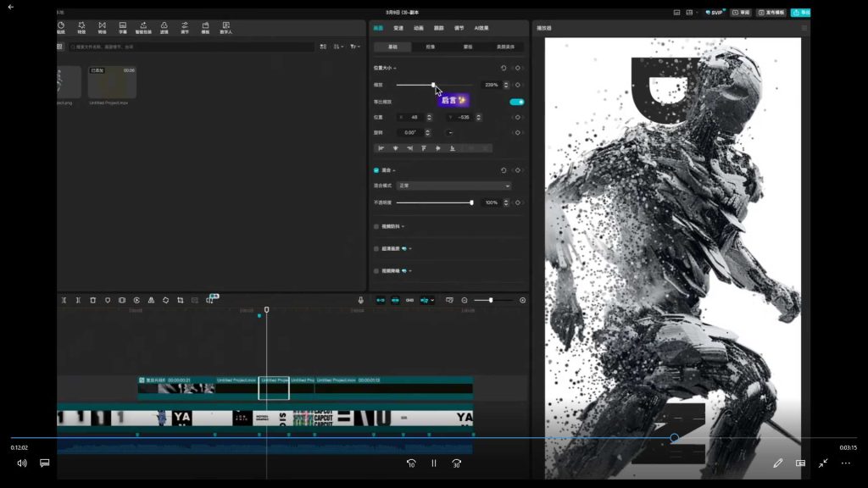Image resolution: width=868 pixels, height=488 pixels.
Task: Open the captions (字幕) icon in top toolbar
Action: tap(123, 28)
